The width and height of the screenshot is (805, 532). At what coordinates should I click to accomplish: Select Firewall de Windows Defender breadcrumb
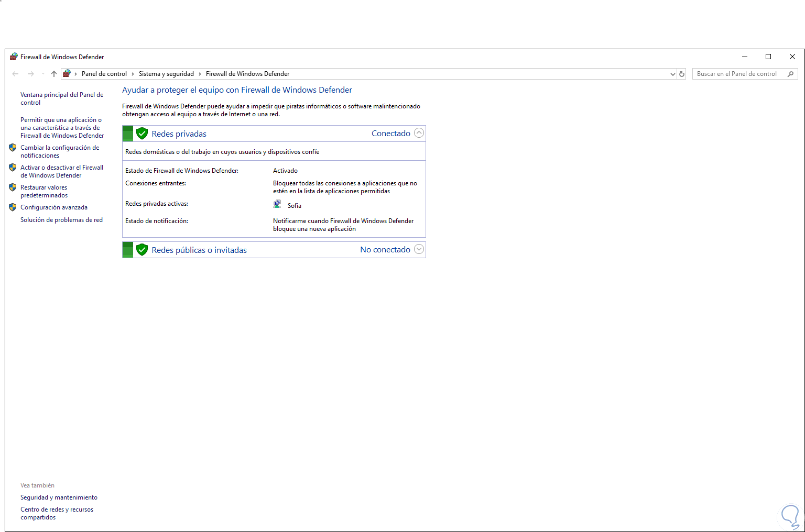247,74
